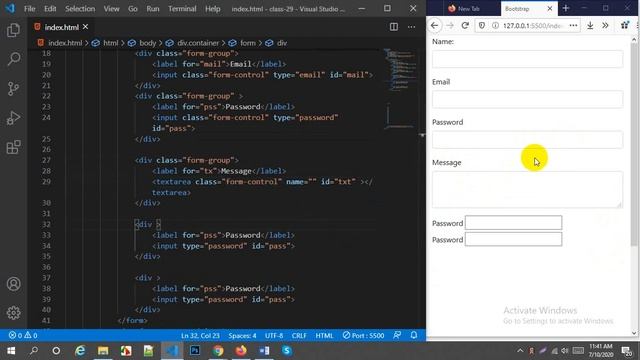The width and height of the screenshot is (640, 360).
Task: Open a new Firefox tab
Action: point(566,8)
